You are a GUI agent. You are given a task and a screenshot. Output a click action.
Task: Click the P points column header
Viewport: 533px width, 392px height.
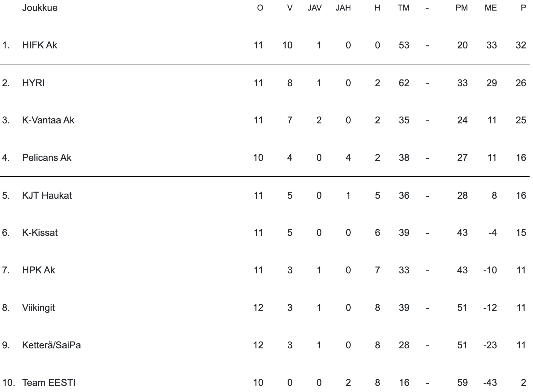pyautogui.click(x=523, y=8)
